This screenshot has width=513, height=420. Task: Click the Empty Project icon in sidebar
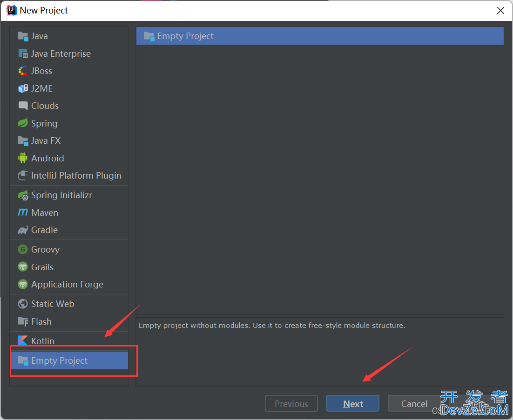click(x=23, y=361)
